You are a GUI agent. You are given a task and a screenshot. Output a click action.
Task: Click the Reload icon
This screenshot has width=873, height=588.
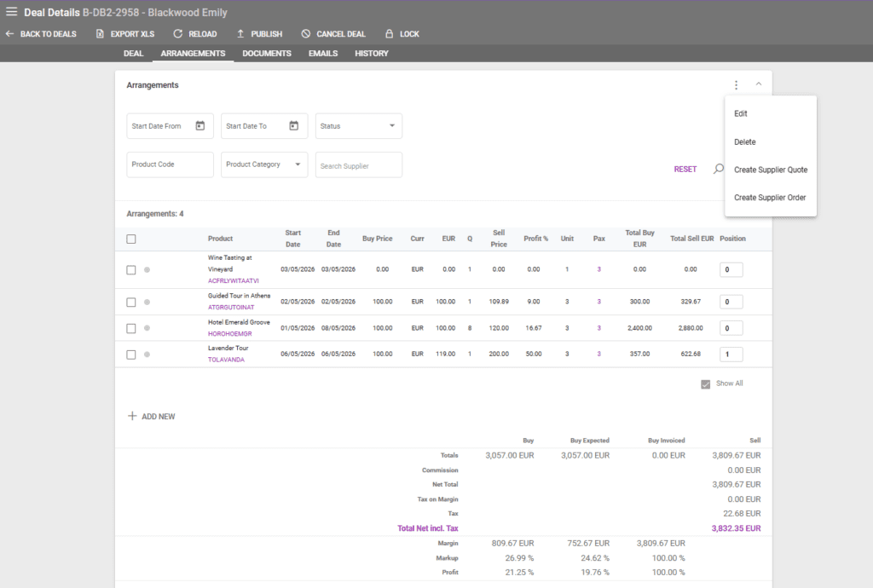coord(177,34)
